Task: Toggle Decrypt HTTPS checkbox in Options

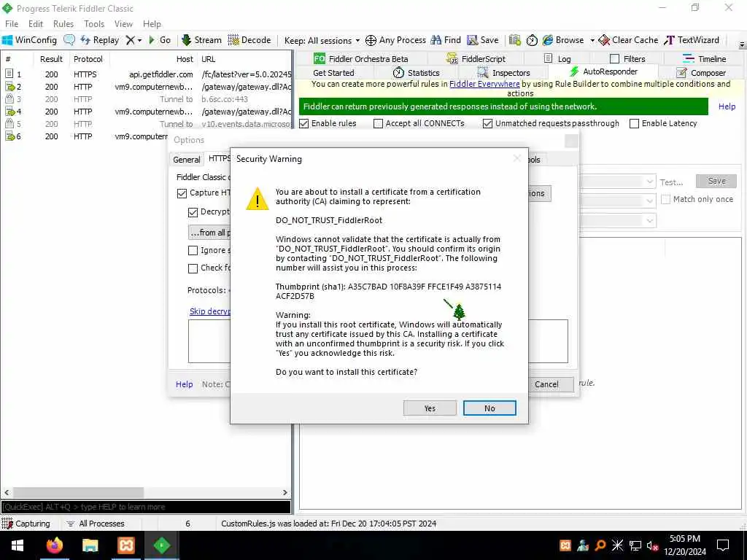Action: tap(193, 212)
